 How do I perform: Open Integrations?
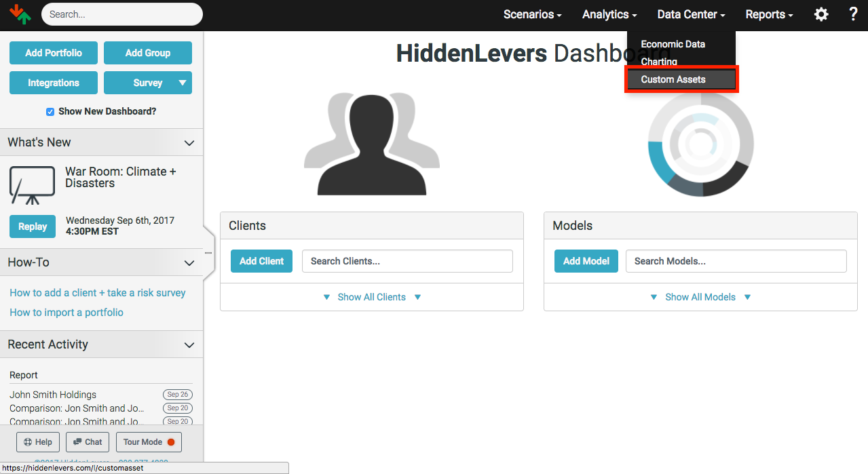tap(54, 83)
